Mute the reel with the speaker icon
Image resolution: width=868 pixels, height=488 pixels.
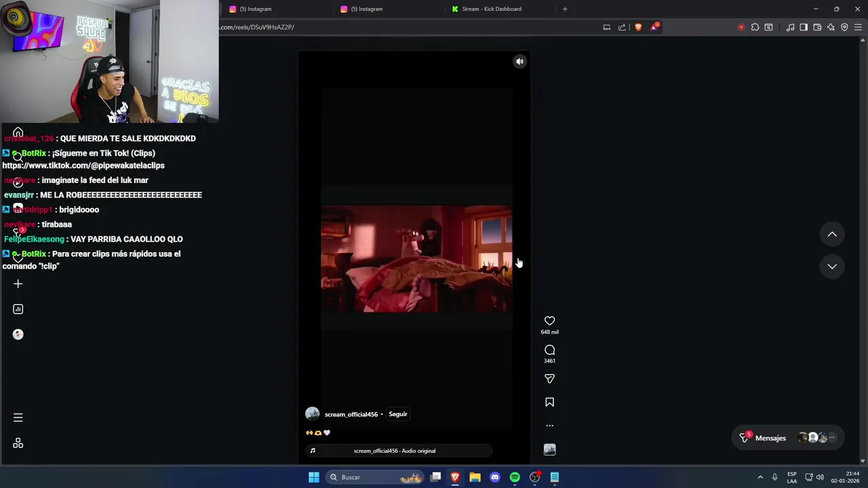[x=519, y=61]
